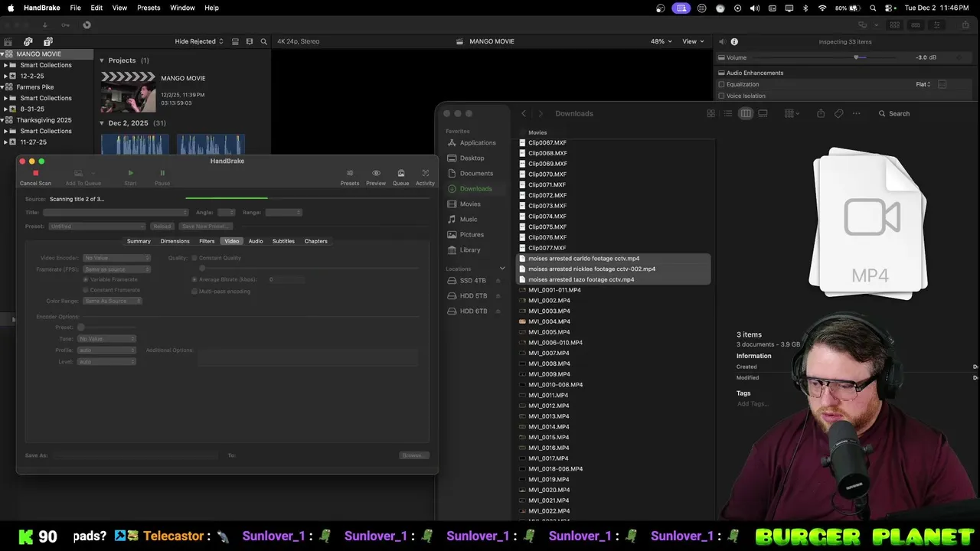Open Hide Rejected filter dropdown
The height and width of the screenshot is (551, 980).
point(199,41)
